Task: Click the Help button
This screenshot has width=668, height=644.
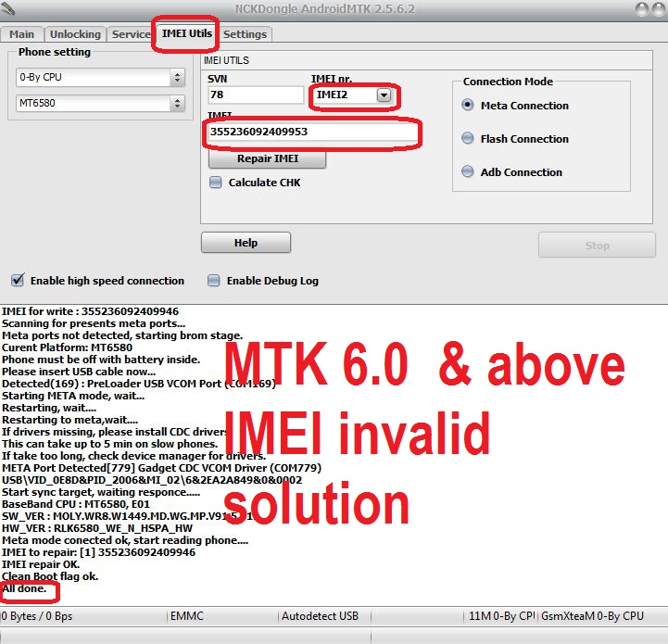Action: pos(246,243)
